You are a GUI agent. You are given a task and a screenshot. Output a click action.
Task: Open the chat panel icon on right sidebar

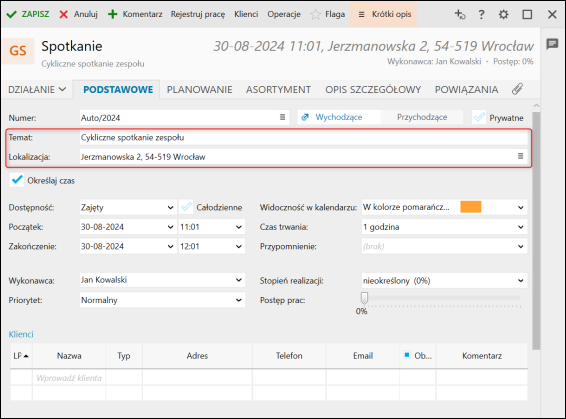[552, 44]
